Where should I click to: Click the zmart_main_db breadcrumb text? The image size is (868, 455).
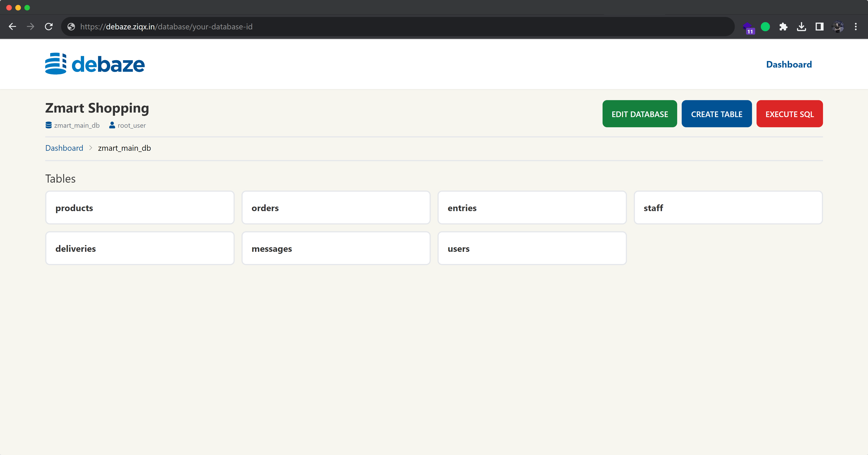pyautogui.click(x=124, y=148)
